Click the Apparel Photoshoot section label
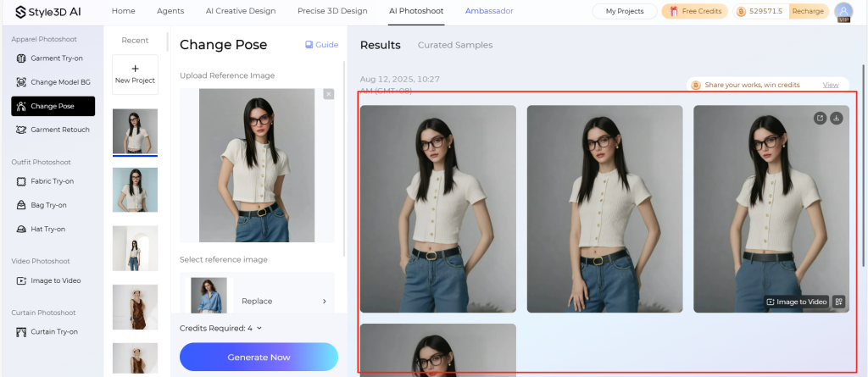Viewport: 868px width, 377px height. 44,39
